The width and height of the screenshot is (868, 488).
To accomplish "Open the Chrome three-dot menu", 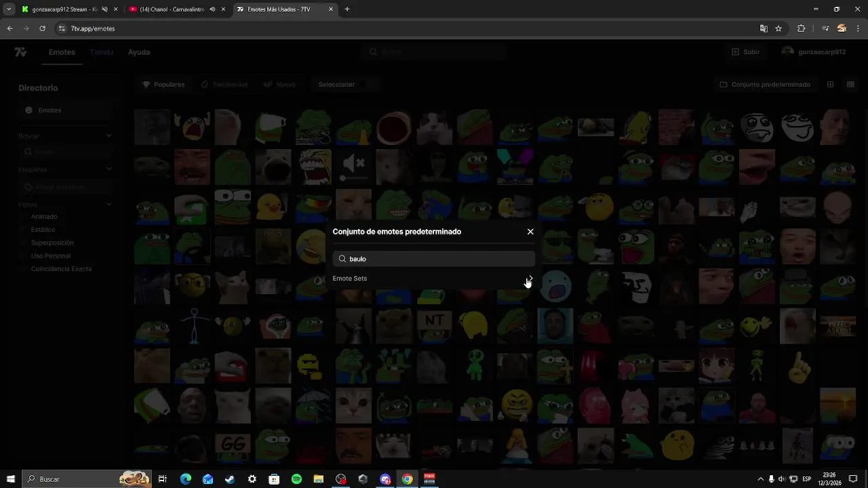I will click(859, 28).
